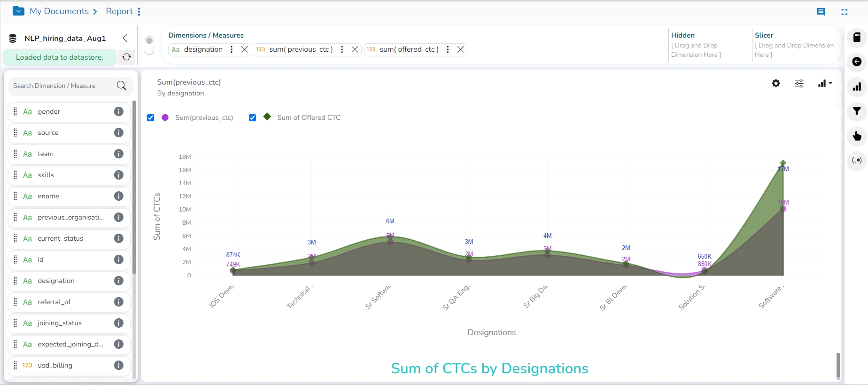Uncheck the Sum of Offered CTC checkbox
This screenshot has width=868, height=385.
coord(253,118)
